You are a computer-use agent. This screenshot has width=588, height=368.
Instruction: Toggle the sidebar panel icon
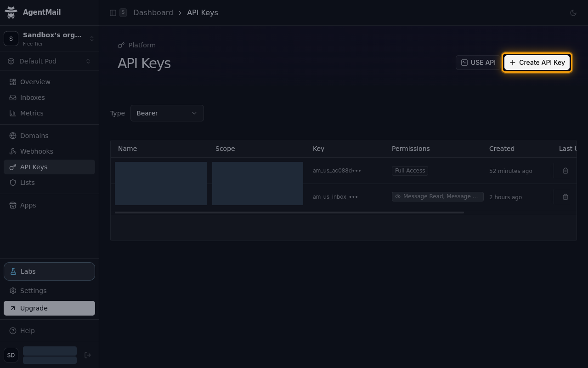(113, 13)
